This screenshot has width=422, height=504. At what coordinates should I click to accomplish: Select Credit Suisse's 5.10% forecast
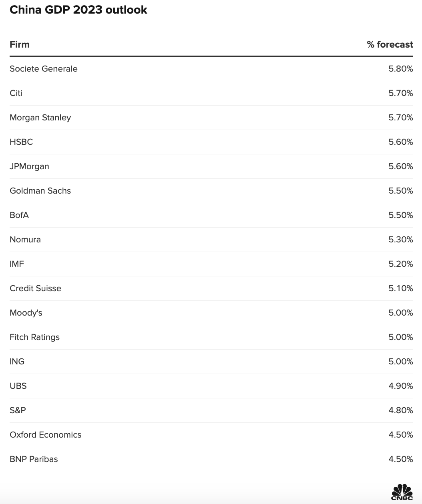(400, 288)
